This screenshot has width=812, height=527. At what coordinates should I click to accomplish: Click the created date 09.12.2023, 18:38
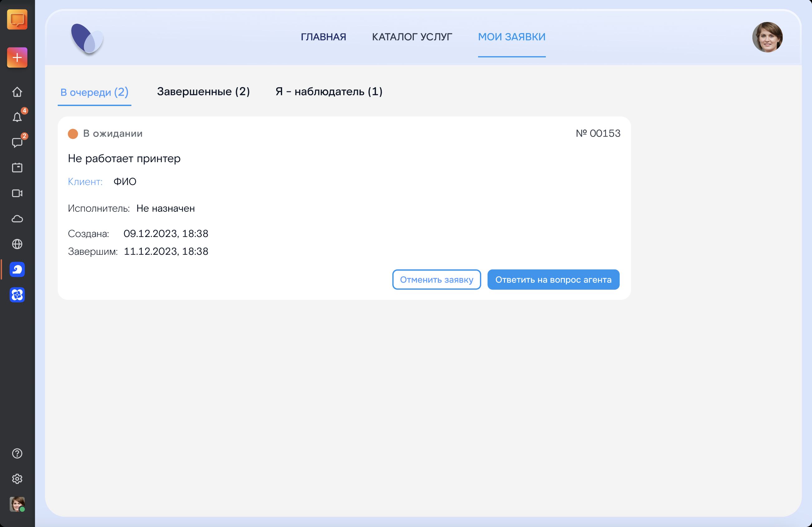pos(166,234)
